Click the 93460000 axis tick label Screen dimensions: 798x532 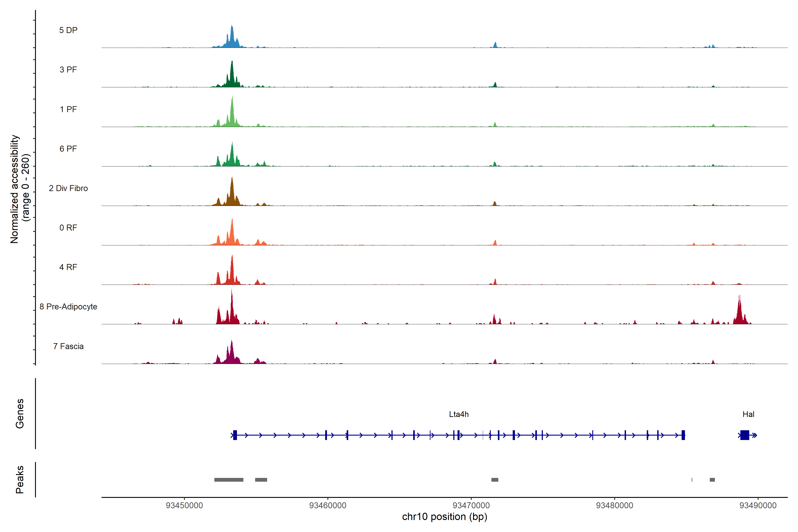tap(328, 505)
